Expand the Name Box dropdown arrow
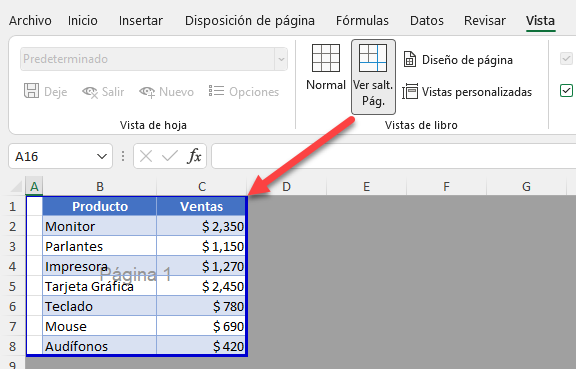 (x=102, y=157)
